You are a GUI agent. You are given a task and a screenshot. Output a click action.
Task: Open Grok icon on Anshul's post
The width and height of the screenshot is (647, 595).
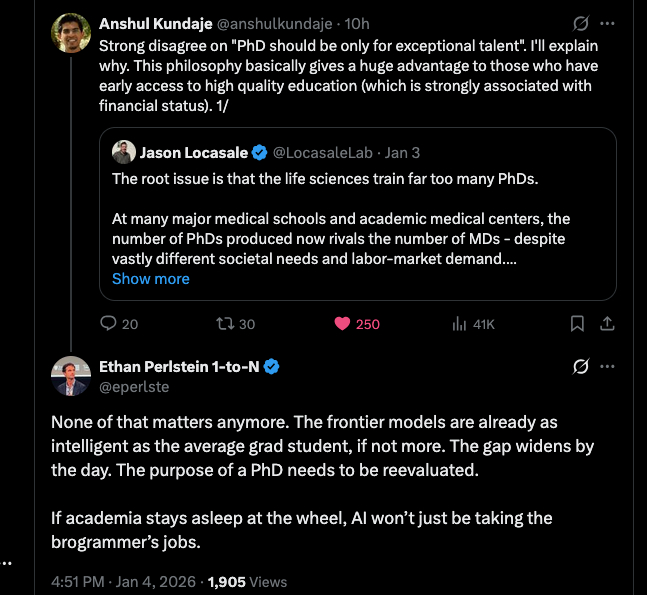pos(579,22)
